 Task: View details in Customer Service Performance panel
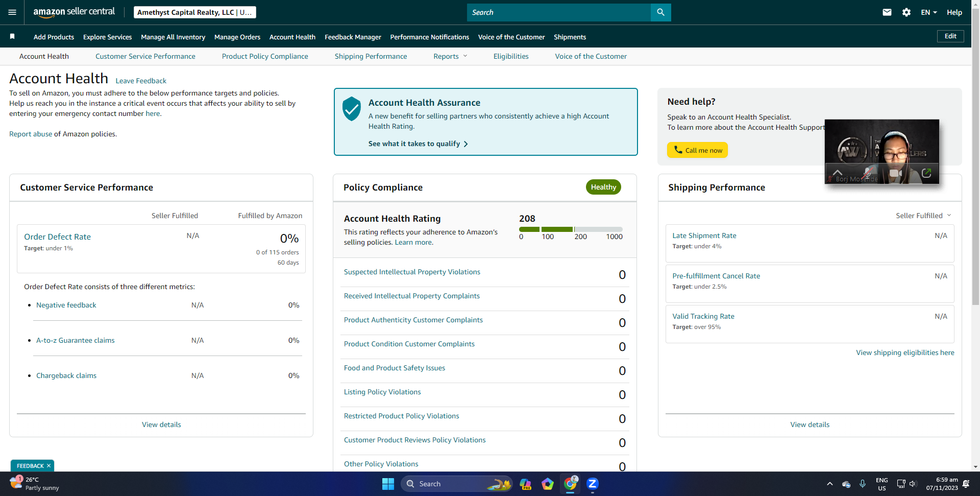click(161, 424)
